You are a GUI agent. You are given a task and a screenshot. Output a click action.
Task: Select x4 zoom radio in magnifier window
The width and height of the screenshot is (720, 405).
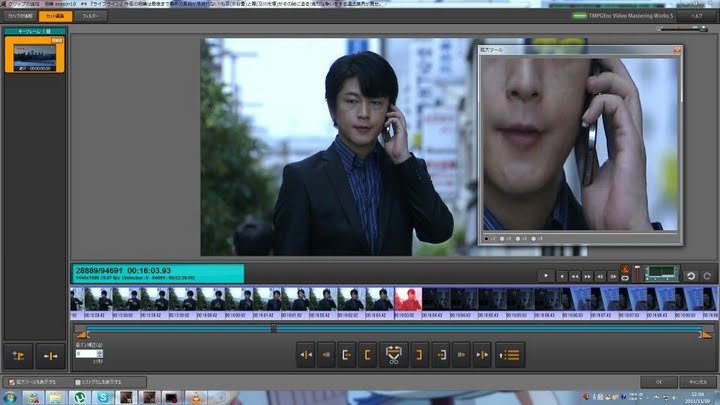(502, 239)
